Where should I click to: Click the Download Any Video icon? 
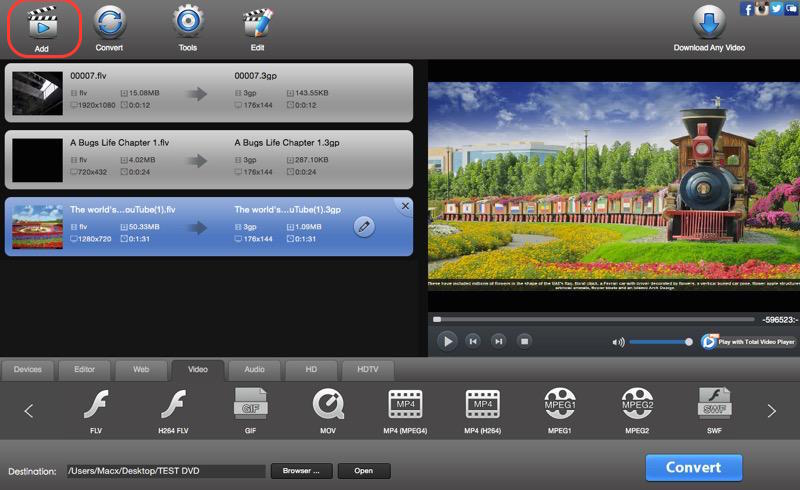point(708,22)
